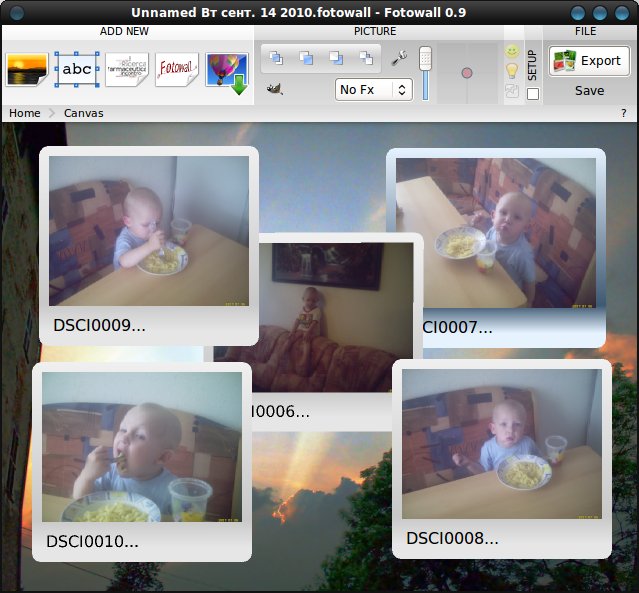This screenshot has height=593, width=639.
Task: Click the pink perspective control dot
Action: tap(467, 73)
